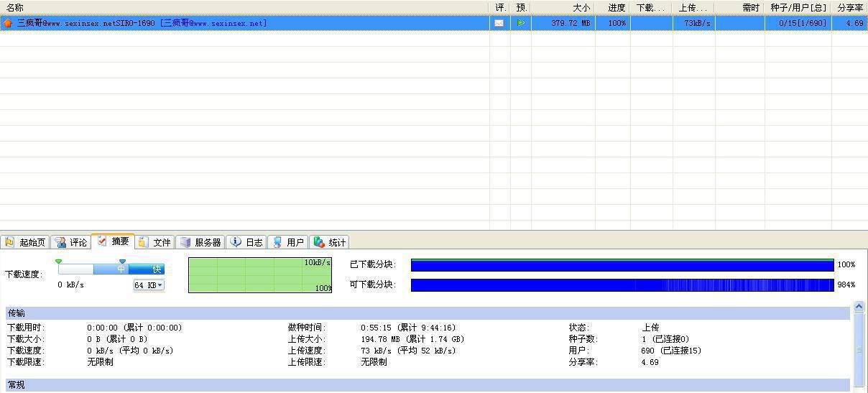Select the torrent row named 三疯哥 SIRO-1690
This screenshot has width=868, height=393.
coord(434,23)
